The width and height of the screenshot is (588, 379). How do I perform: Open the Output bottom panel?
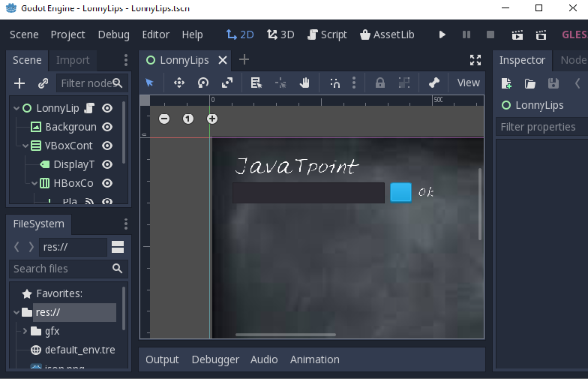coord(162,359)
